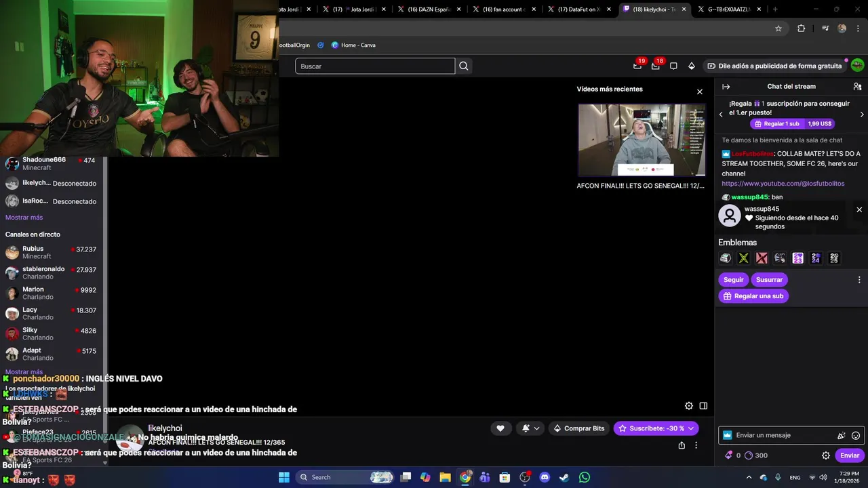Open Discord from the taskbar
This screenshot has height=488, width=868.
pos(545,477)
